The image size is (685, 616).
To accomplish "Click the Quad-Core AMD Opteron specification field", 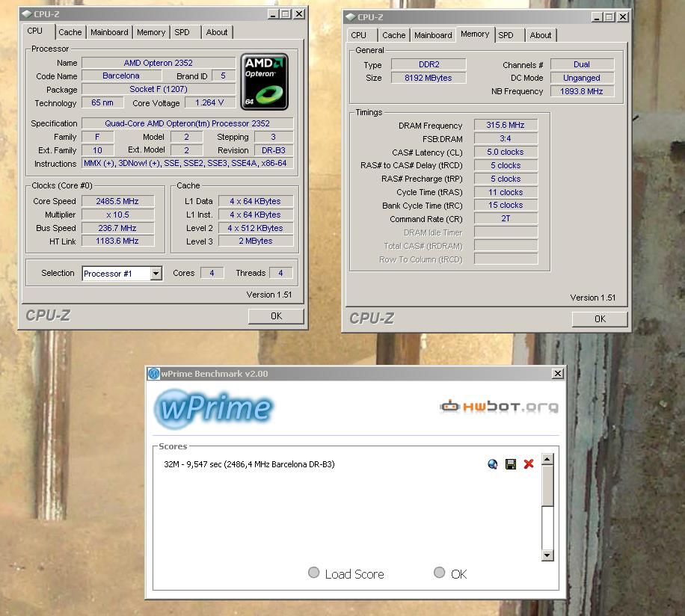I will 188,123.
